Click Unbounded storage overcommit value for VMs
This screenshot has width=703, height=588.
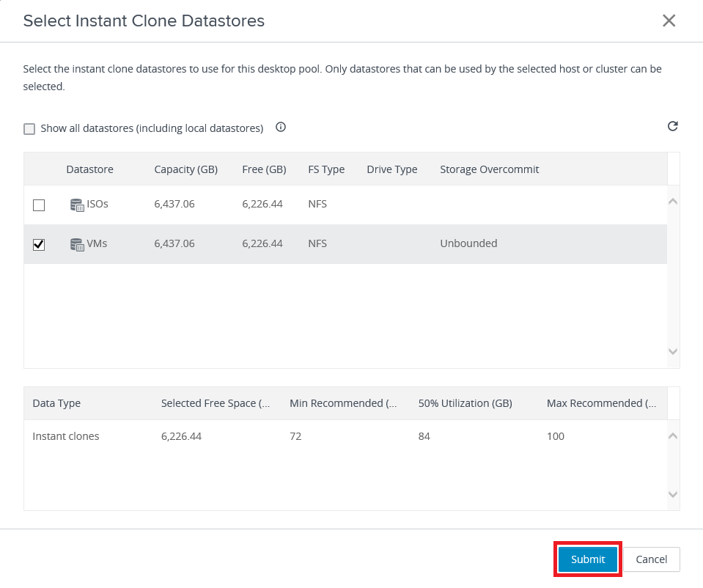(468, 243)
